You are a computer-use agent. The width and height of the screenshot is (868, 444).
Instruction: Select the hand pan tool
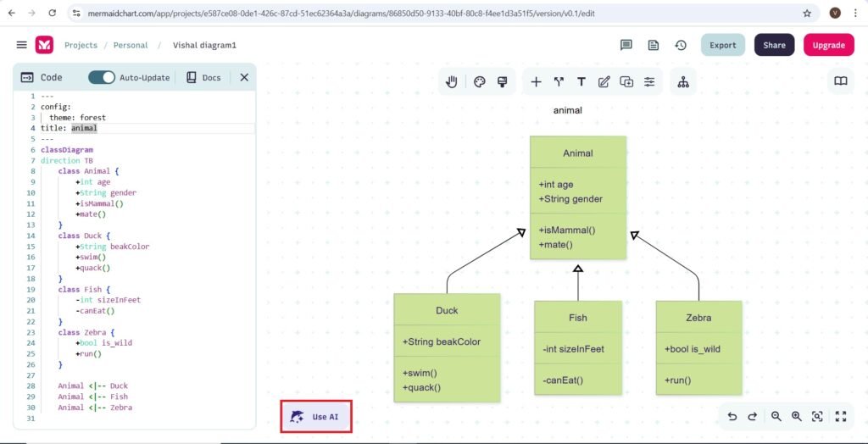click(453, 81)
